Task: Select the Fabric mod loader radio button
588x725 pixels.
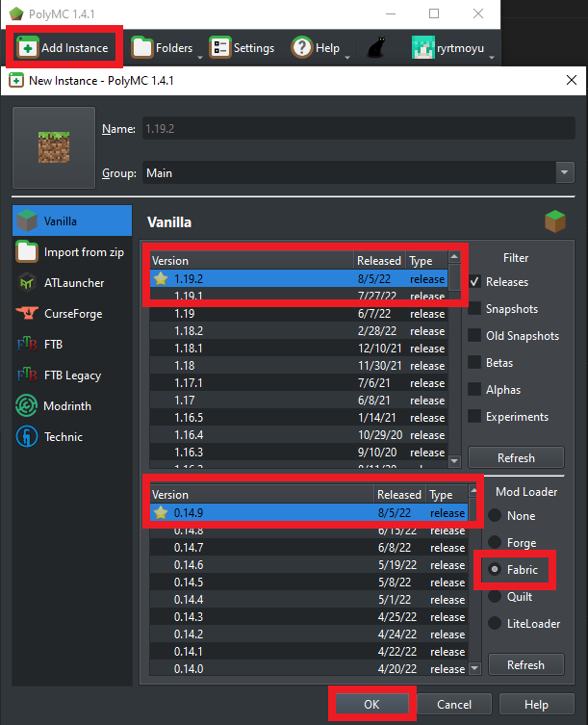Action: point(495,569)
